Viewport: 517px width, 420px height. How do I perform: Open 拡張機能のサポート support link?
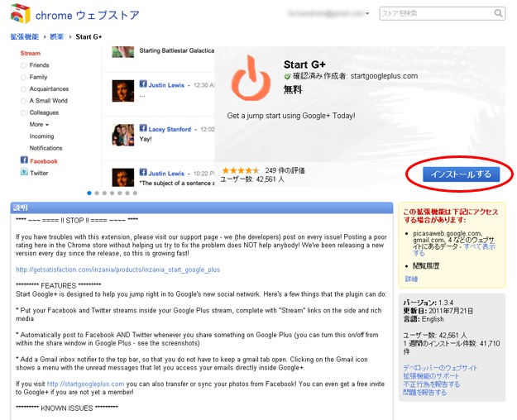[431, 376]
